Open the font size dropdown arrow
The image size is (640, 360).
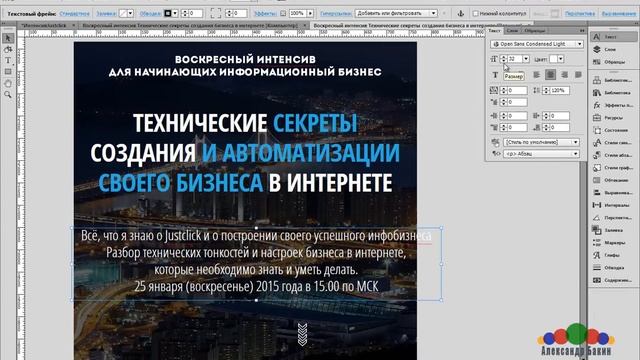[526, 59]
